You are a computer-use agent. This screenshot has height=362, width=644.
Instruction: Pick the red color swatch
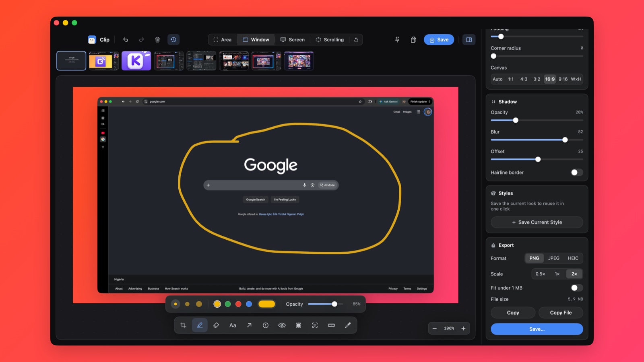pyautogui.click(x=238, y=304)
